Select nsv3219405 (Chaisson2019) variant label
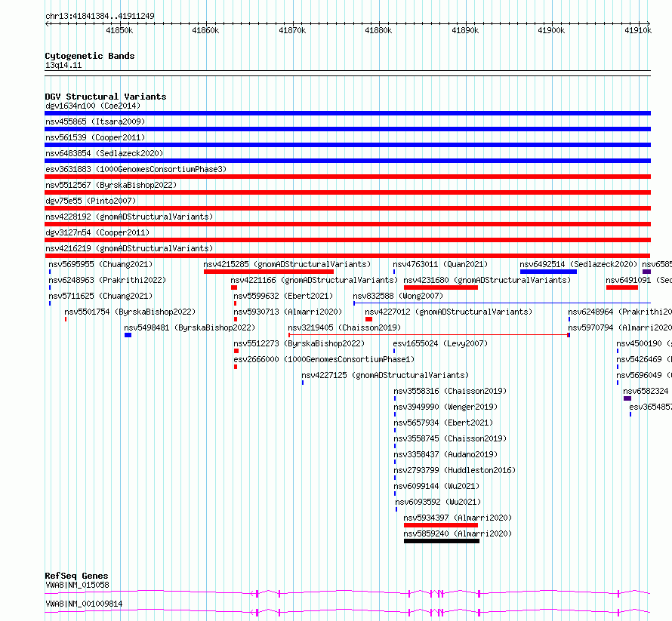The image size is (672, 621). (x=344, y=327)
